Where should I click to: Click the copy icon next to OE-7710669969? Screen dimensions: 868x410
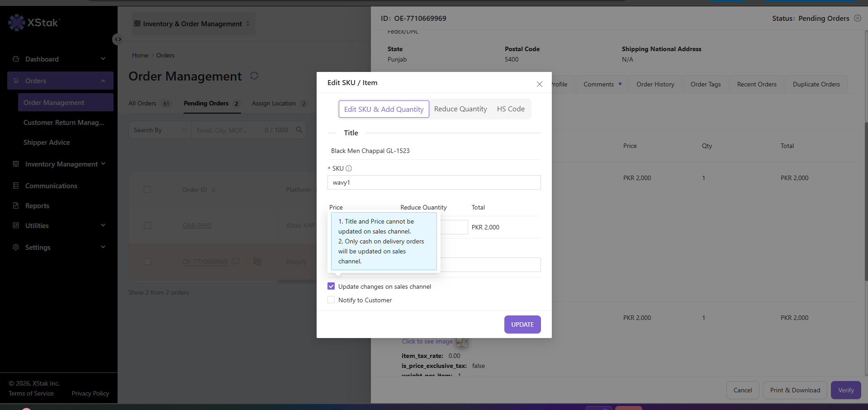(x=257, y=262)
